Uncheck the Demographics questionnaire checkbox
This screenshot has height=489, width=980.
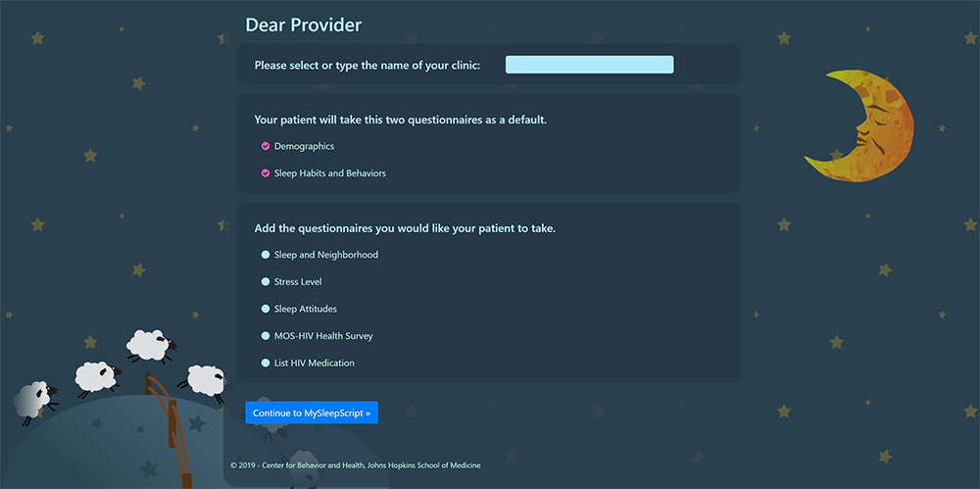266,146
